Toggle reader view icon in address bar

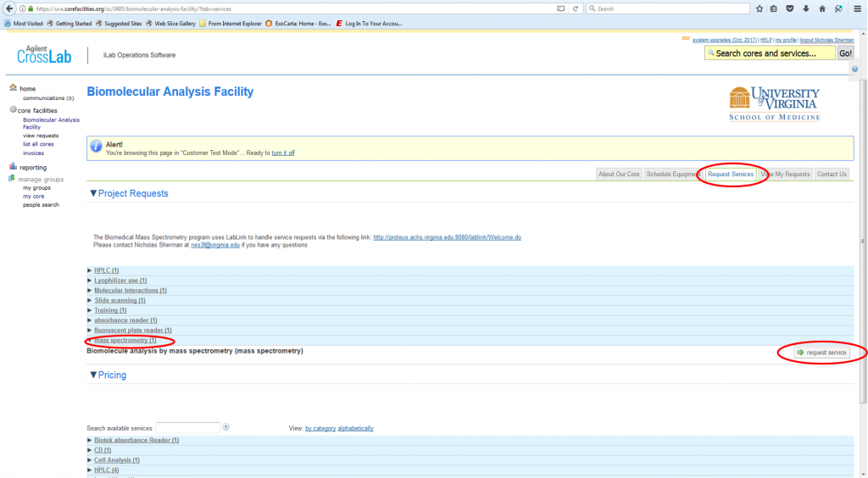(561, 8)
